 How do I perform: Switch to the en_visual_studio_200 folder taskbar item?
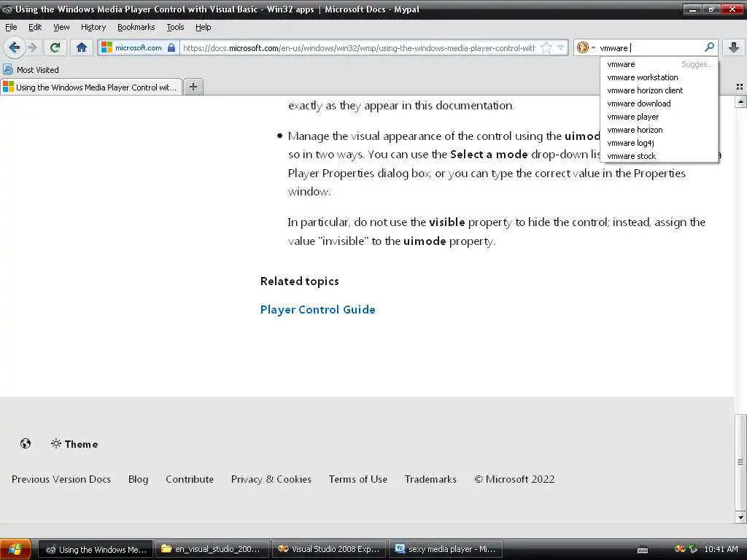[x=212, y=549]
